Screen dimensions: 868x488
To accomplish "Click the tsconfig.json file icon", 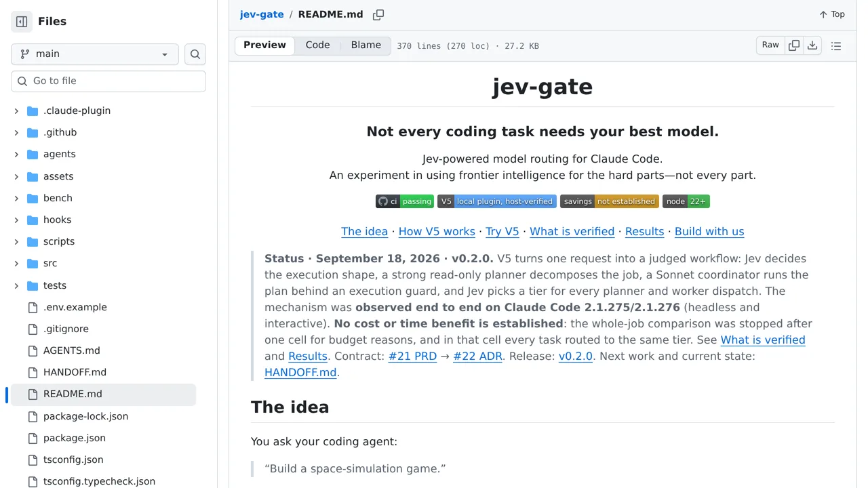I will click(x=33, y=460).
